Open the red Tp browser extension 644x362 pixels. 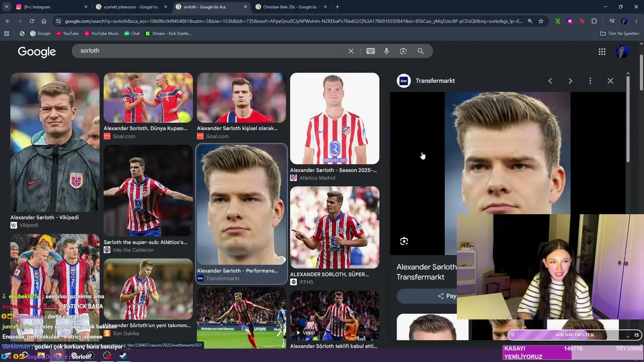pos(582,21)
